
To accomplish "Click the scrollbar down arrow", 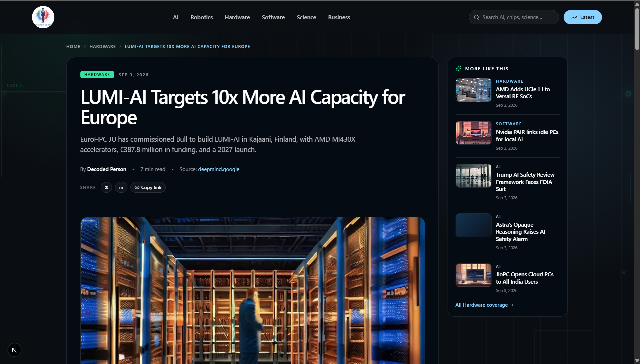I will (x=637, y=361).
